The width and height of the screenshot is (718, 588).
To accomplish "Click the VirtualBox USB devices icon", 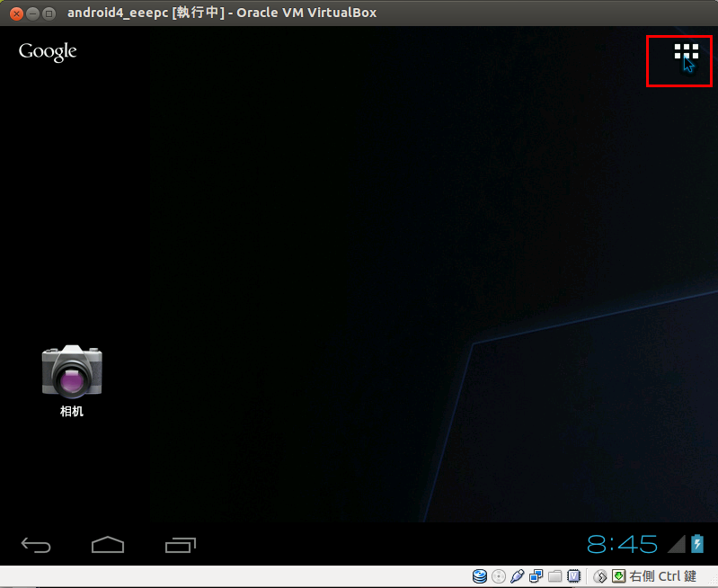I will (517, 576).
